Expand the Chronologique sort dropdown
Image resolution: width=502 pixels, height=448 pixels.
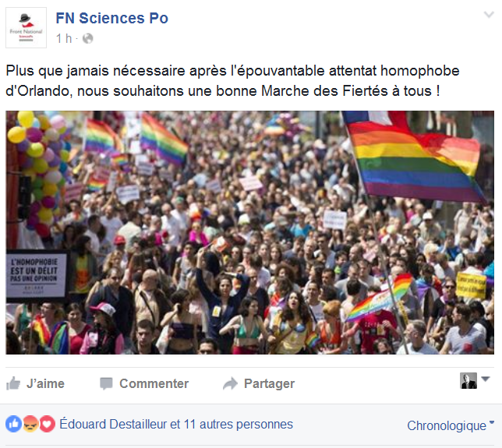coord(451,425)
